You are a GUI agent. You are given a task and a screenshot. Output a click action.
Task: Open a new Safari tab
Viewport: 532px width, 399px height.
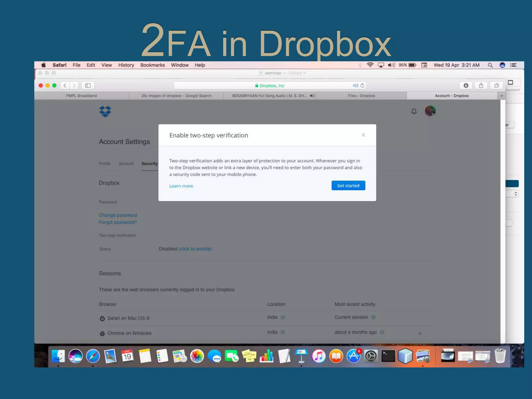[502, 96]
